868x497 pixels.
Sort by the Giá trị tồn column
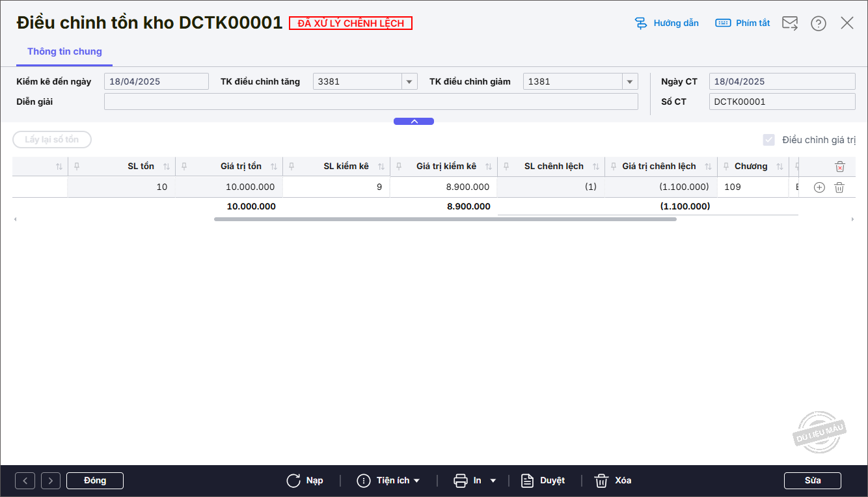[x=274, y=167]
